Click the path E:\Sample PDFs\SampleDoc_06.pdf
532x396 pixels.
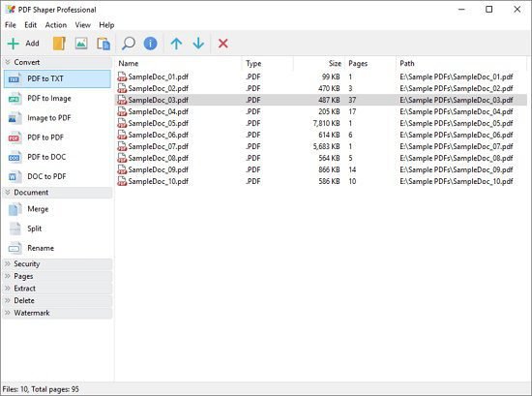tap(457, 135)
